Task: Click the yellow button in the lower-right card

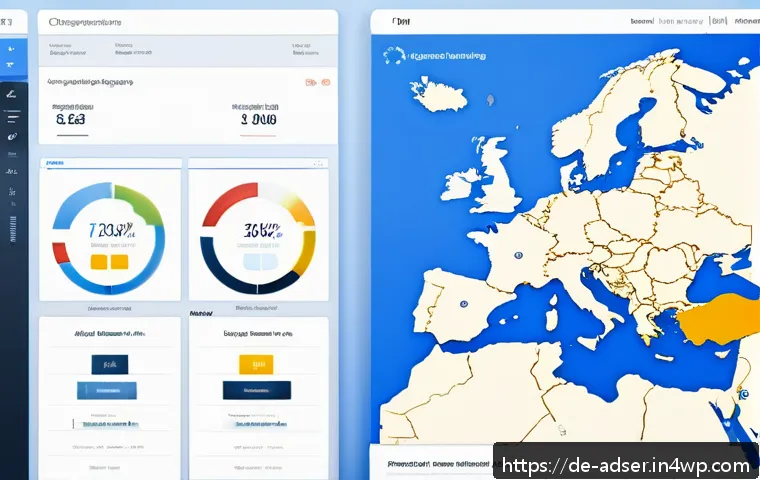Action: point(256,364)
